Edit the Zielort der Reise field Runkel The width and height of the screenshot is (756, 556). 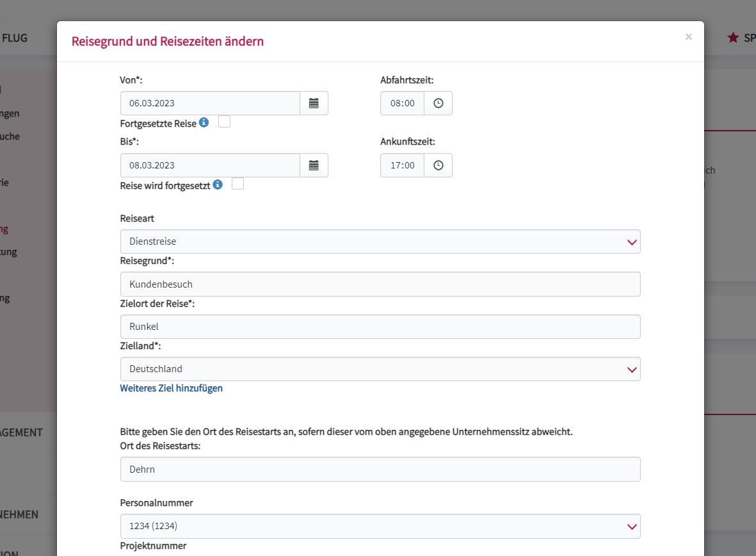[380, 327]
